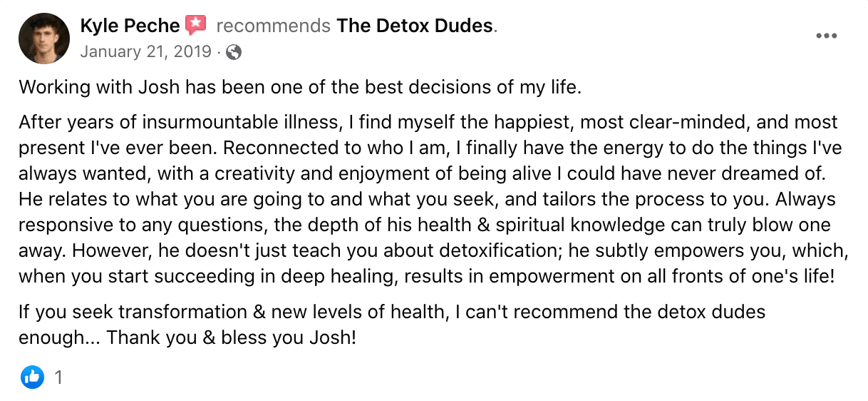Click the red star recommendation badge
Viewport: 868px width, 401px height.
[x=196, y=26]
